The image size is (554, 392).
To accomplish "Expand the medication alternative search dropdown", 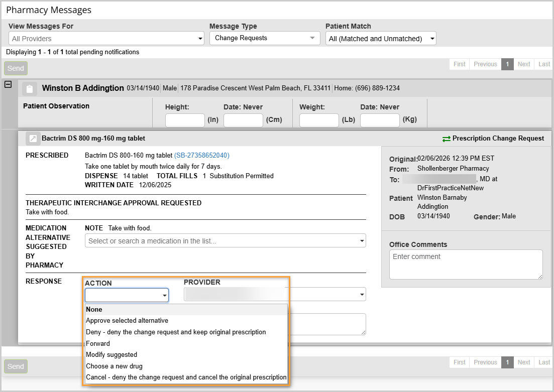I will click(x=225, y=241).
